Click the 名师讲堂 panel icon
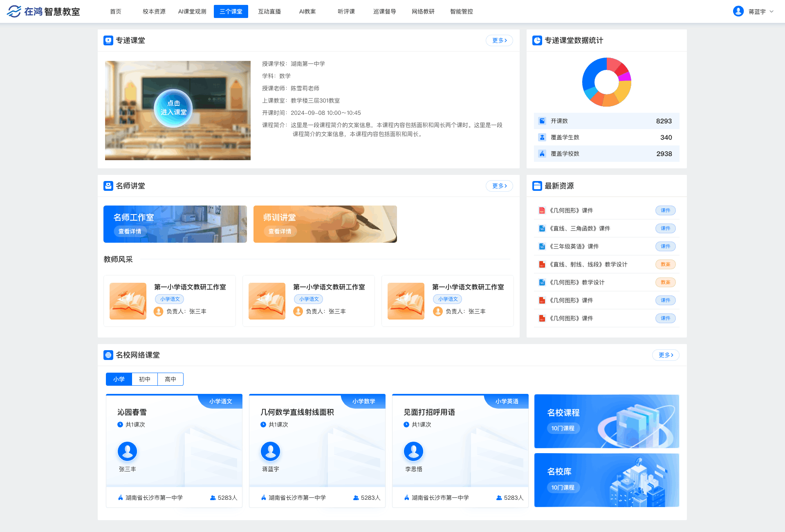 click(108, 186)
